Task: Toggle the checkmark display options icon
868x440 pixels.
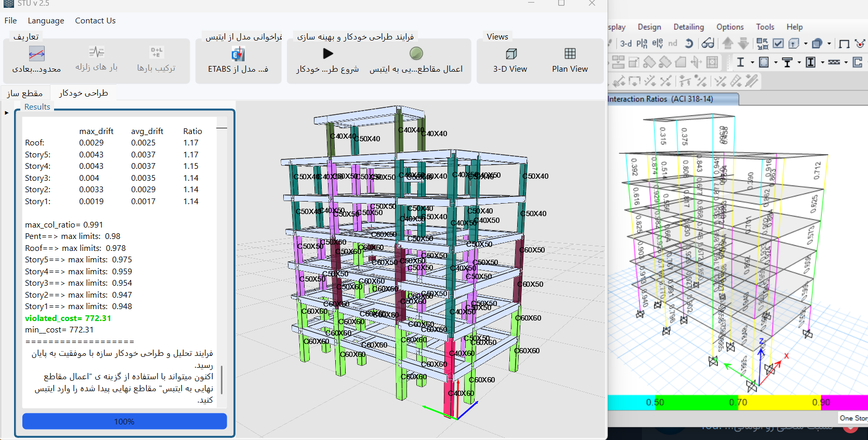Action: tap(778, 44)
